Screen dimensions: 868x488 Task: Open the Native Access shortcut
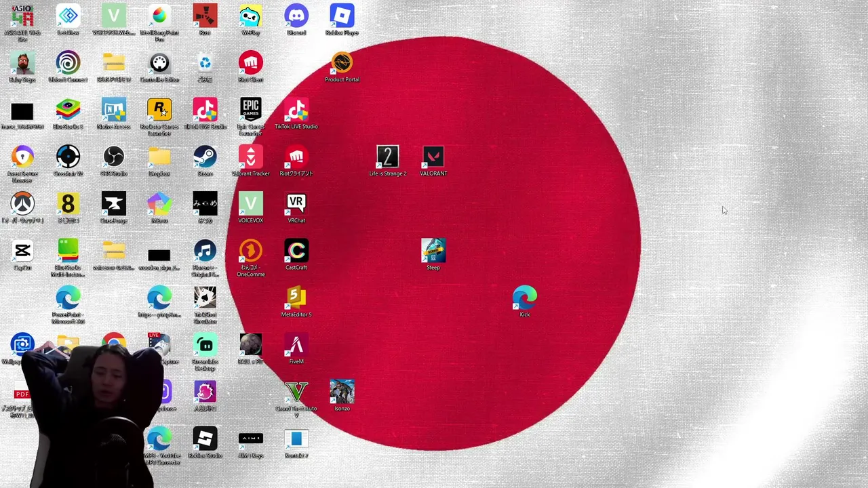point(114,110)
